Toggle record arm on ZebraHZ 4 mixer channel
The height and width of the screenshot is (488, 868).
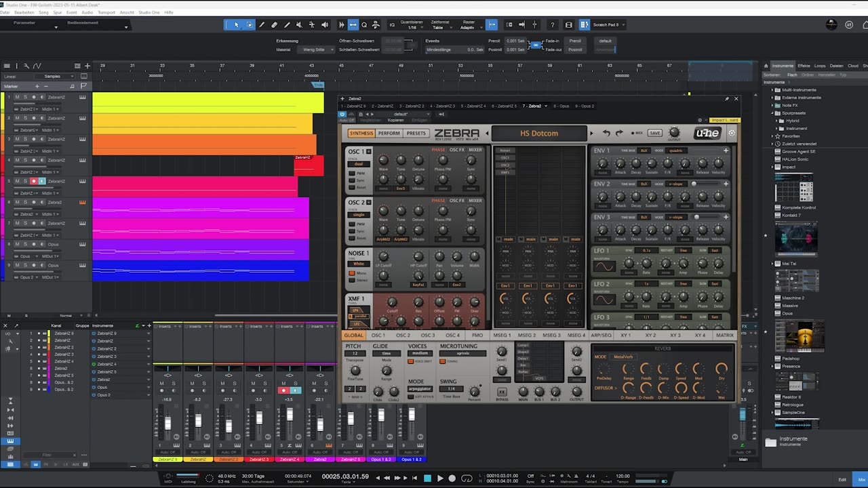pyautogui.click(x=283, y=390)
